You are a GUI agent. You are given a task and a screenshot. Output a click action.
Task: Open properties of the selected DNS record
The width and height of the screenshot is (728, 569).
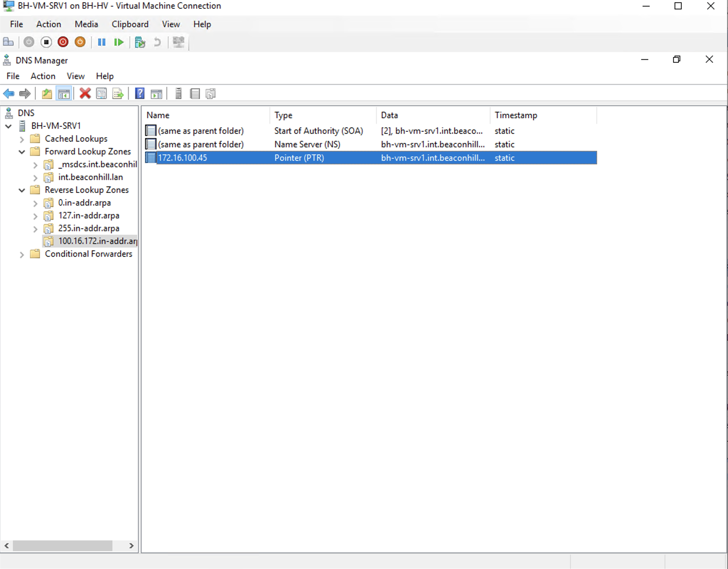101,94
